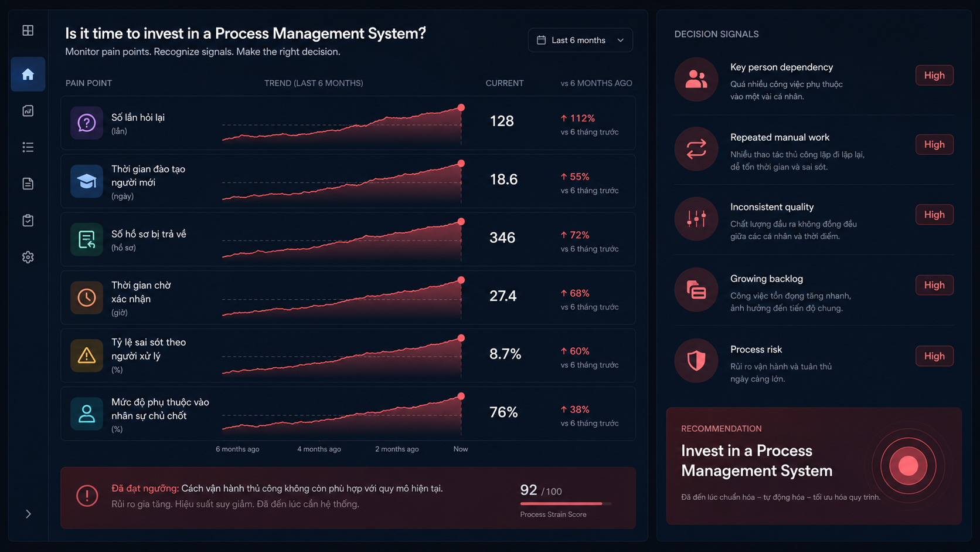This screenshot has height=552, width=980.
Task: Click the Process Strain Score progress bar
Action: pos(566,503)
